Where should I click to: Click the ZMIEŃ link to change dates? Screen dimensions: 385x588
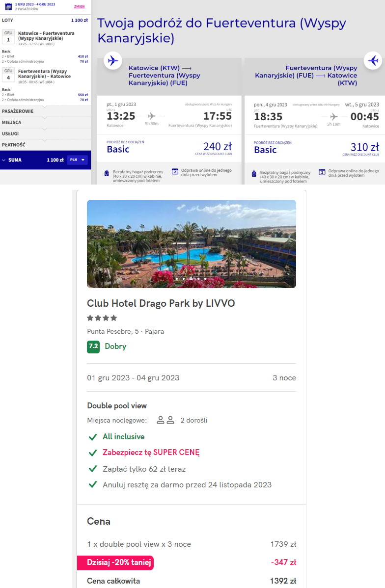click(79, 6)
